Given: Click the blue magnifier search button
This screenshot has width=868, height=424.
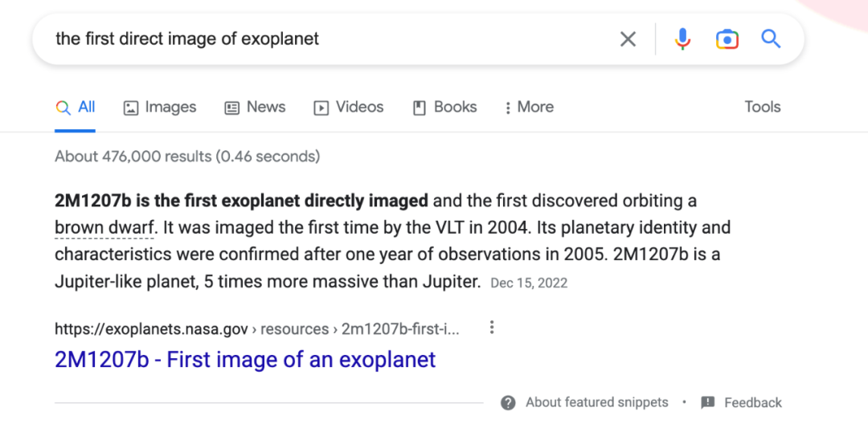Looking at the screenshot, I should 771,39.
